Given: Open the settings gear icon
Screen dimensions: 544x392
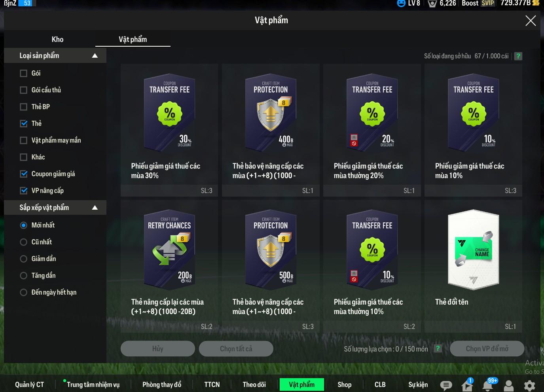Looking at the screenshot, I should tap(529, 385).
